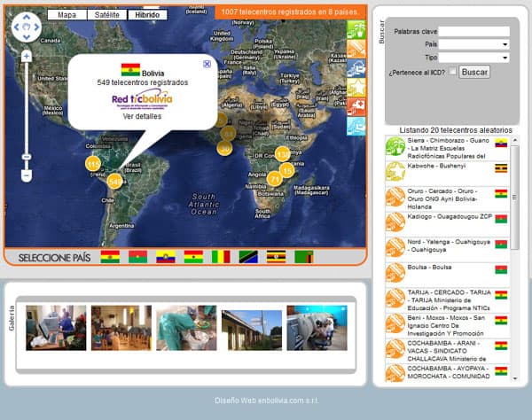Open the Sierra - Chimborazo - Guano entry

(448, 148)
